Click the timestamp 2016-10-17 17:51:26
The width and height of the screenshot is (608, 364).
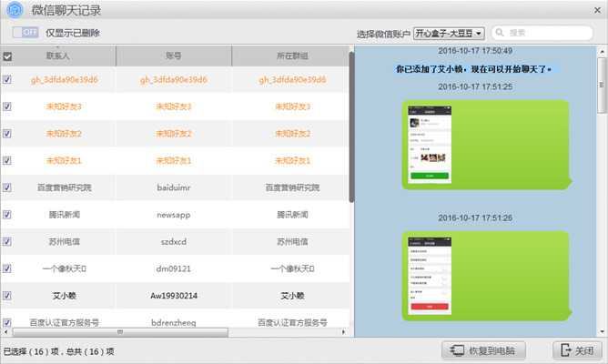click(475, 217)
